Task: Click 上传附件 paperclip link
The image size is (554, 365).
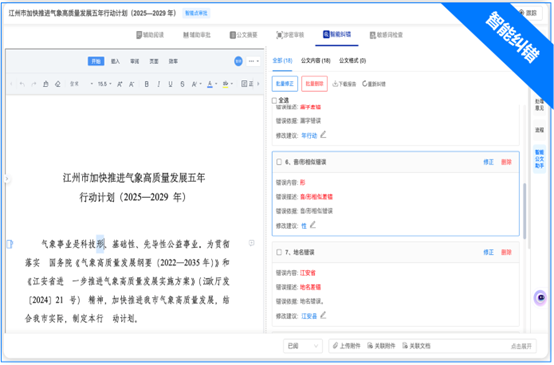Action: (x=346, y=346)
